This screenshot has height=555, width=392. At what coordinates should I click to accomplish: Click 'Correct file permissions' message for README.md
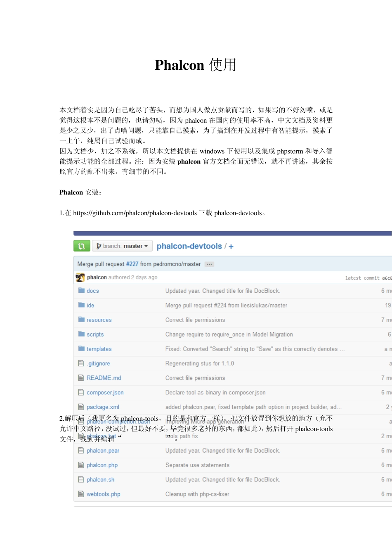coord(195,378)
